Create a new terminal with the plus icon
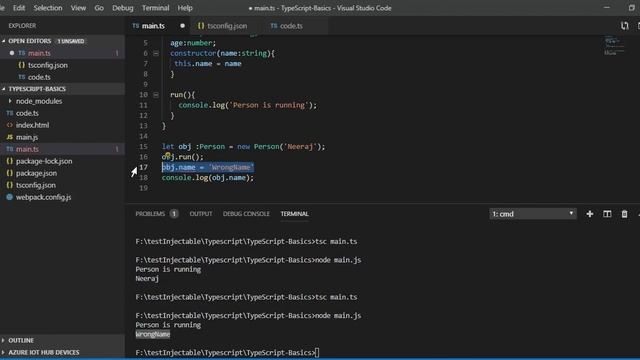Screen dimensions: 640x360 (589, 214)
